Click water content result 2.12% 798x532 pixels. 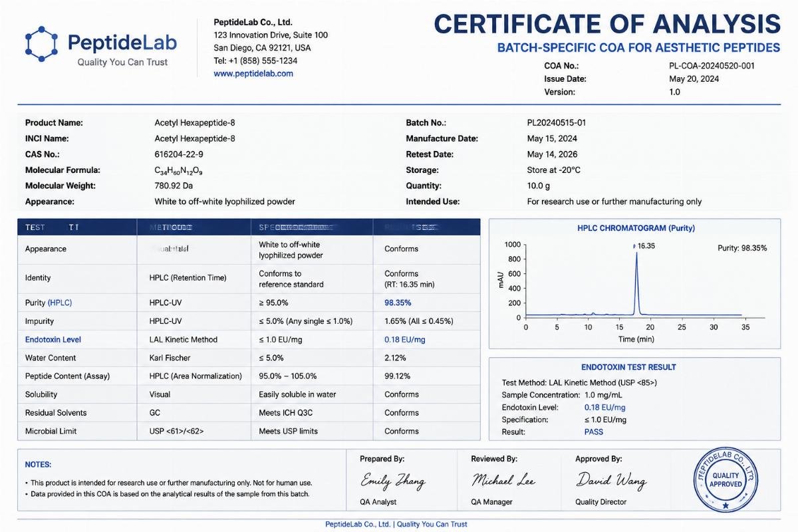tap(396, 358)
